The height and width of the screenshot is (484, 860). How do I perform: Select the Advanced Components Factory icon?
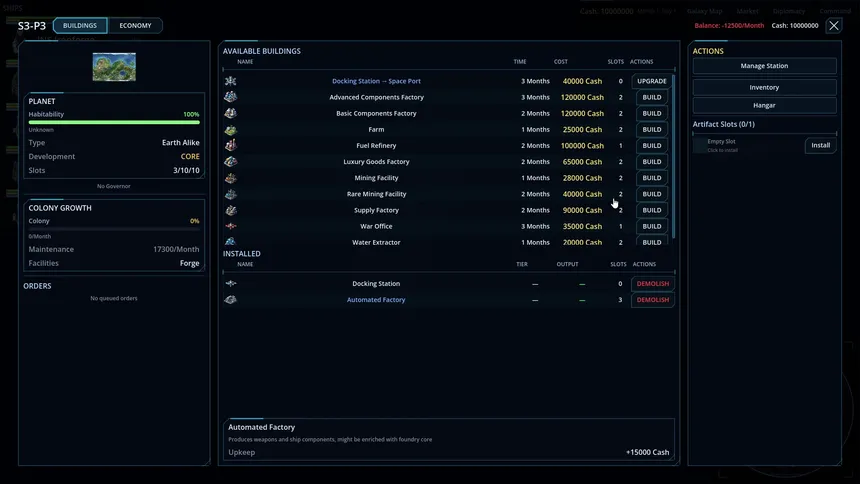point(230,97)
